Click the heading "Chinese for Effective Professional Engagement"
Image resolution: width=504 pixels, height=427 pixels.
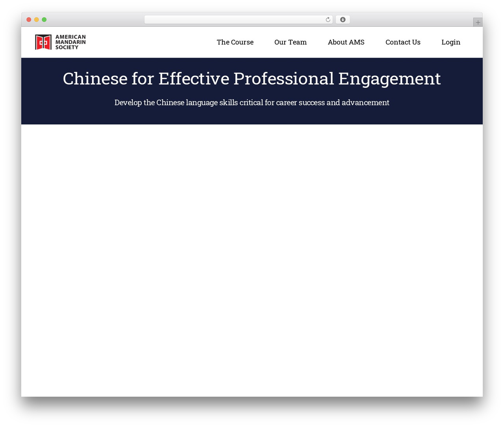[252, 78]
